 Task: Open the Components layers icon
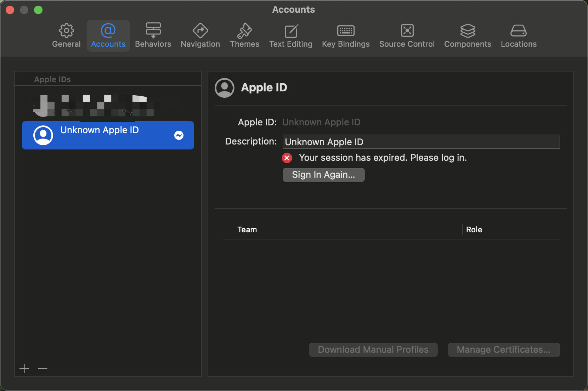(x=468, y=30)
